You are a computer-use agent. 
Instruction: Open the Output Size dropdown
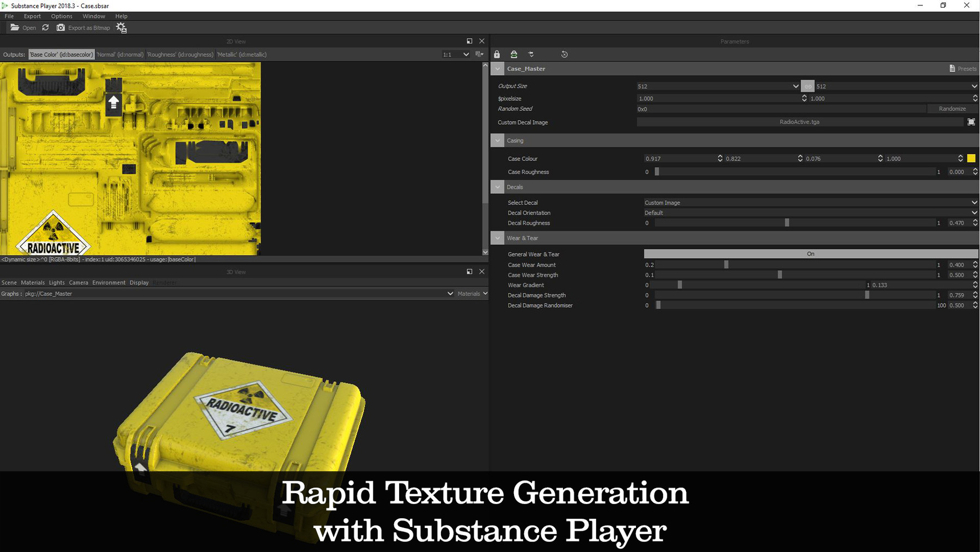point(796,86)
